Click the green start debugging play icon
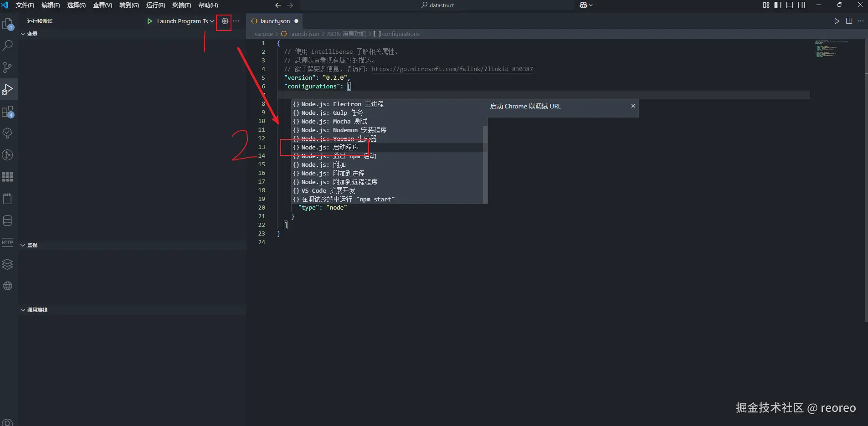Screen dimensions: 868x426 click(x=149, y=21)
